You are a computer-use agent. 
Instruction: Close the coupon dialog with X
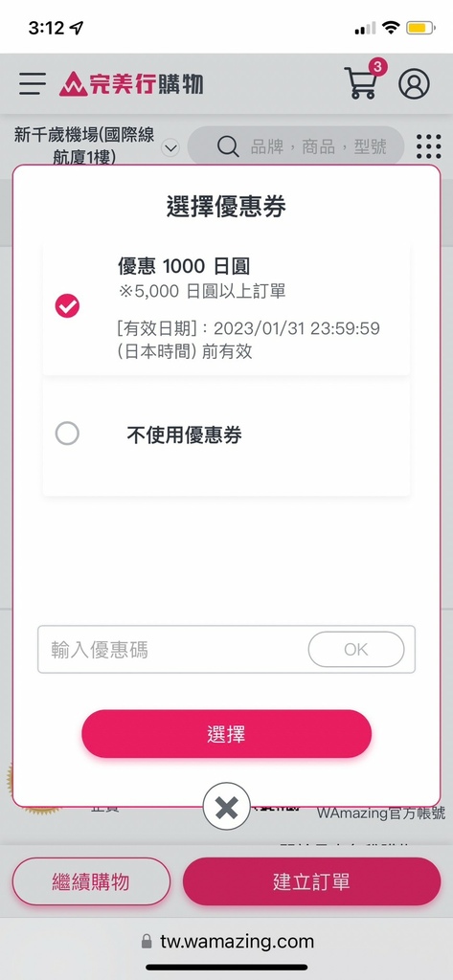click(226, 806)
